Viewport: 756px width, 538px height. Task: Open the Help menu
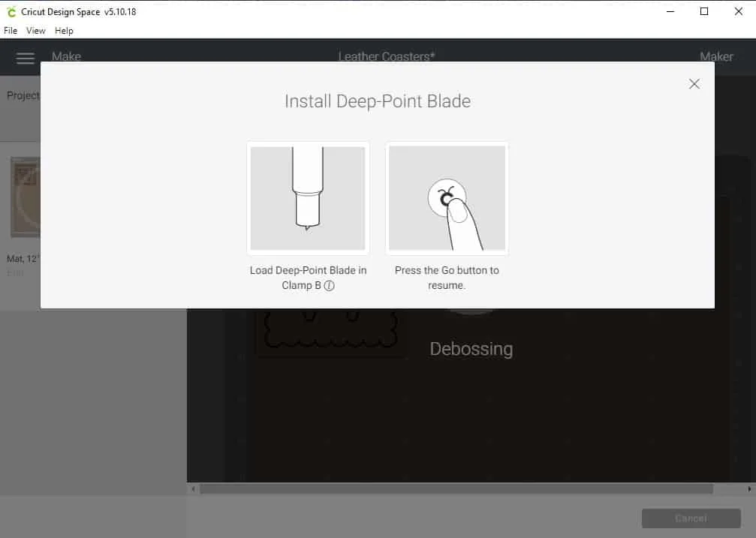[64, 30]
